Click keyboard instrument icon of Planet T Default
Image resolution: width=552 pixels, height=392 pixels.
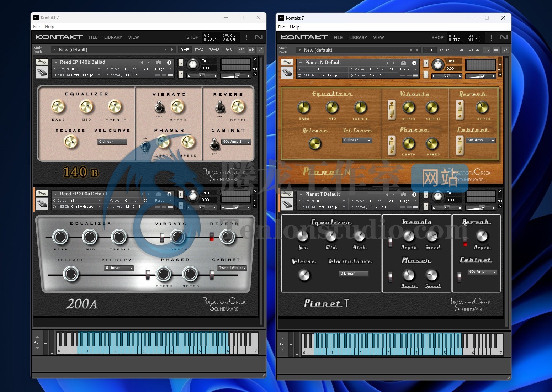(x=287, y=204)
